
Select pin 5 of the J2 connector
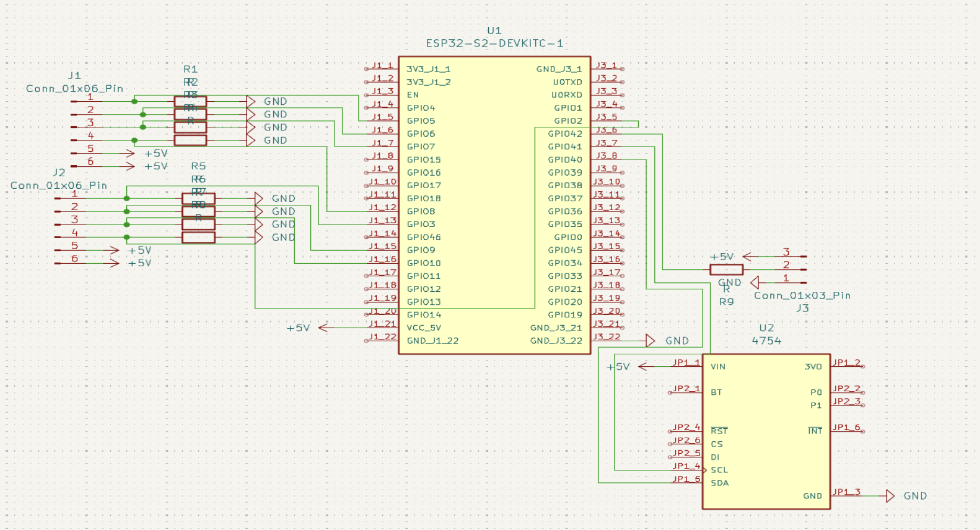coord(74,245)
